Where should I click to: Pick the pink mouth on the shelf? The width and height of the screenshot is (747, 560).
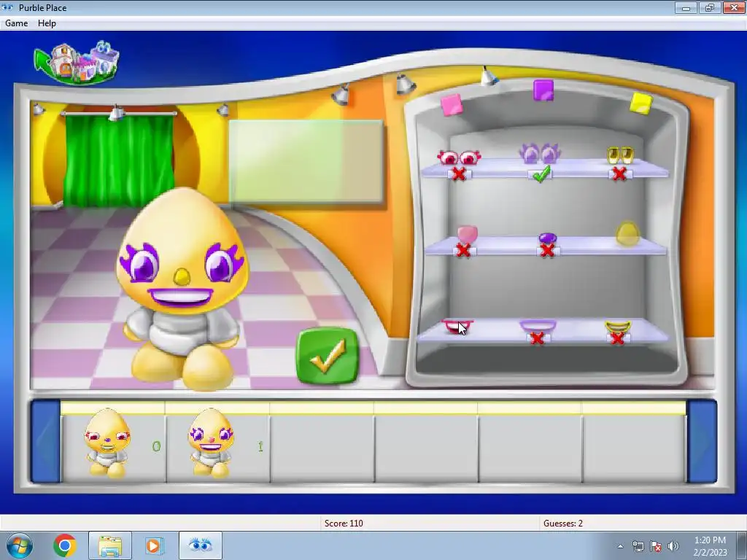pyautogui.click(x=457, y=327)
